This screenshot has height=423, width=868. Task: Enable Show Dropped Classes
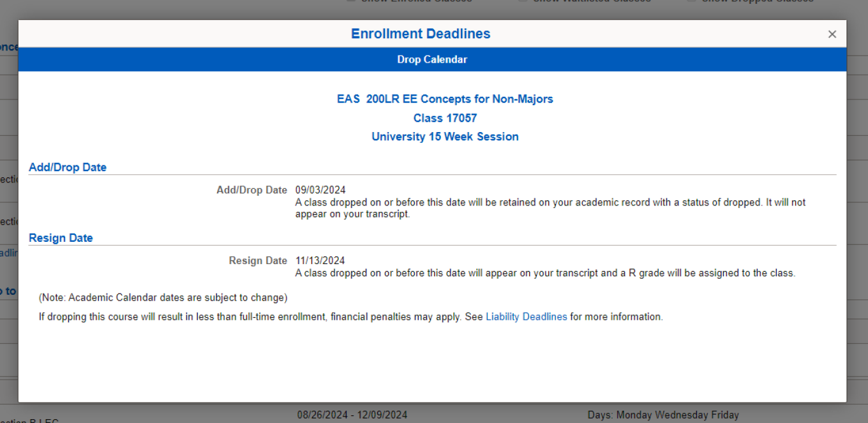tap(691, 1)
